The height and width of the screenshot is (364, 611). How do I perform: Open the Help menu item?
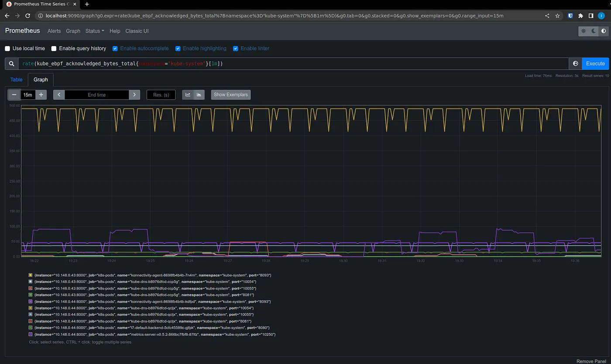pyautogui.click(x=115, y=31)
